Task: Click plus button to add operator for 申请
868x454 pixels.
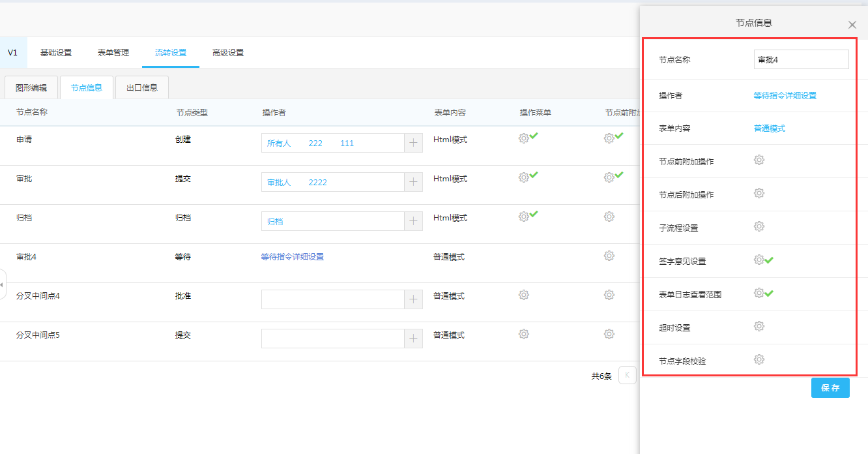Action: tap(413, 143)
